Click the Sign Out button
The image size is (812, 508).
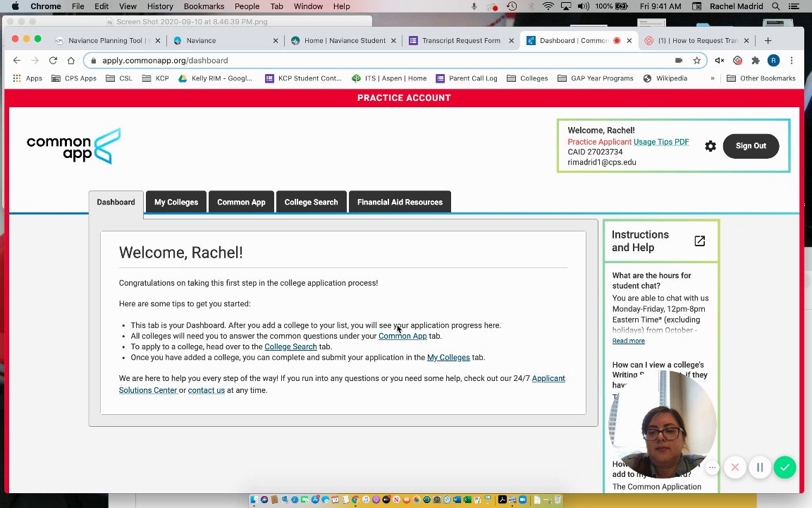pos(751,146)
